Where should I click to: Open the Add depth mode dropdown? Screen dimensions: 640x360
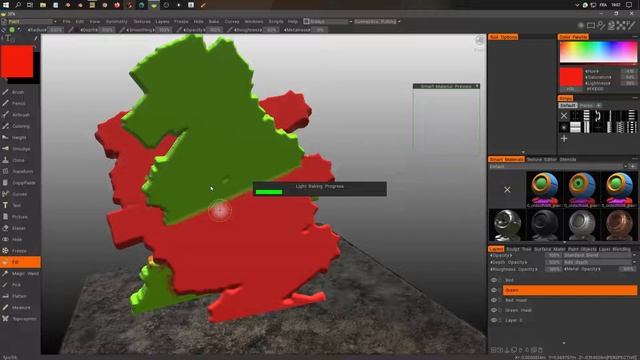(x=599, y=262)
